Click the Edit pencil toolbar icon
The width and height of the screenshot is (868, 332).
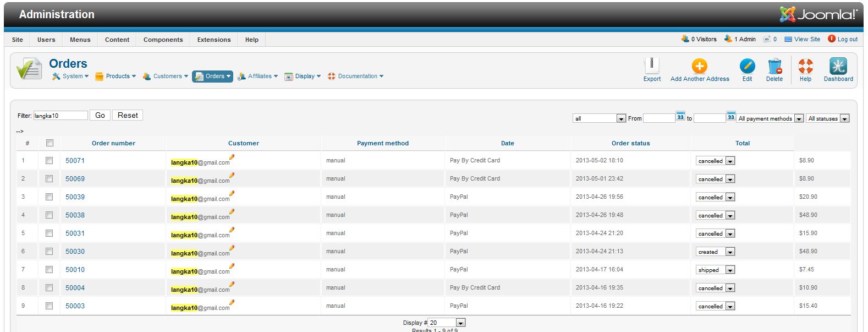(x=747, y=66)
